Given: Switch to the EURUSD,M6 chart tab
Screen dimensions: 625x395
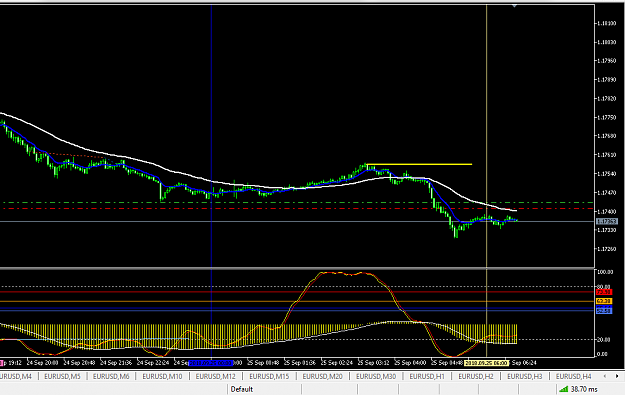Looking at the screenshot, I should [111, 376].
